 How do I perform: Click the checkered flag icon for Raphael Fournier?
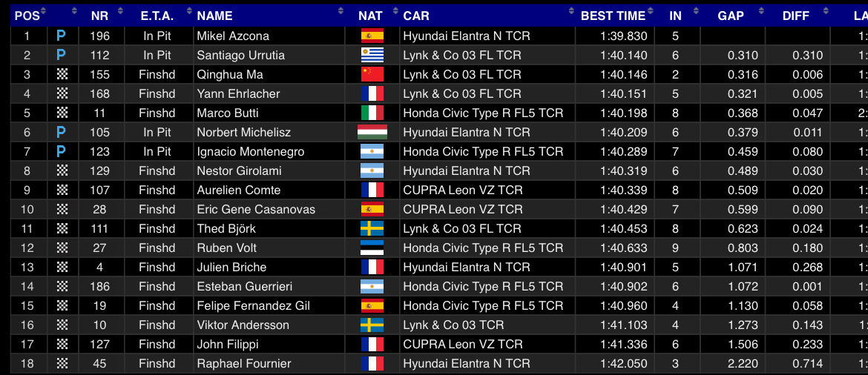[x=62, y=363]
